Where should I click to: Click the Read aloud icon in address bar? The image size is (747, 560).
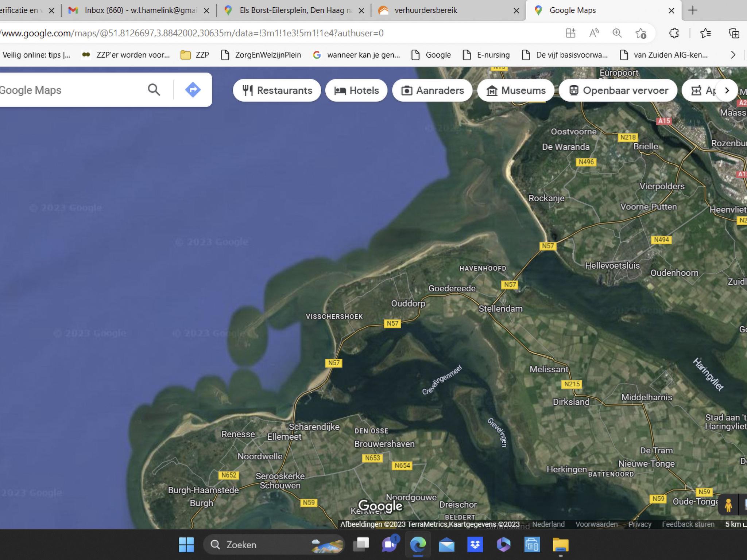click(594, 33)
